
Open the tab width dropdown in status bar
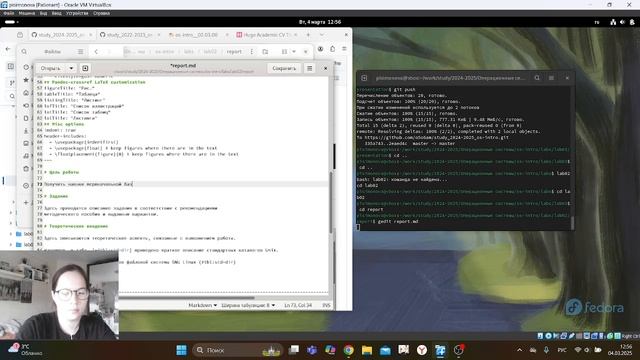pyautogui.click(x=248, y=305)
